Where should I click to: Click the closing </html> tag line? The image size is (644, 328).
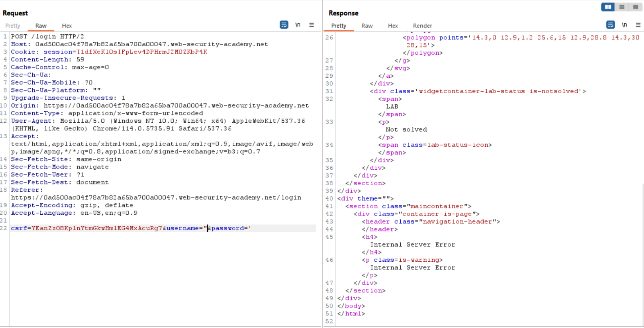click(x=351, y=314)
